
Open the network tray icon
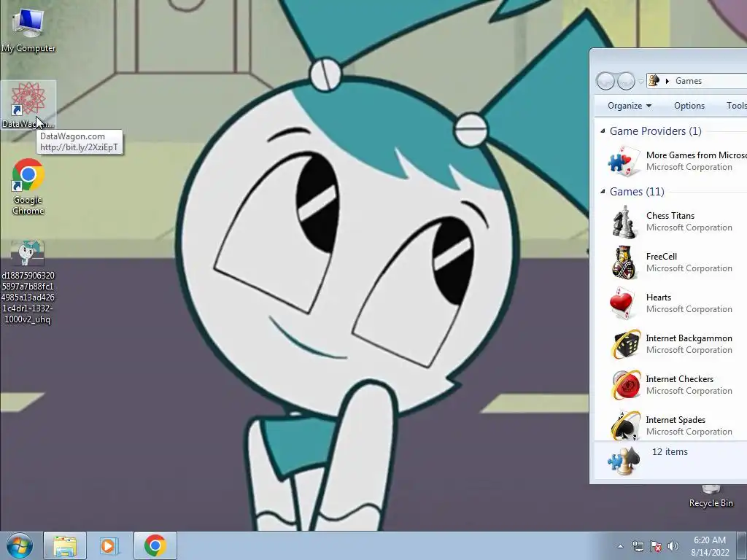[x=638, y=546]
